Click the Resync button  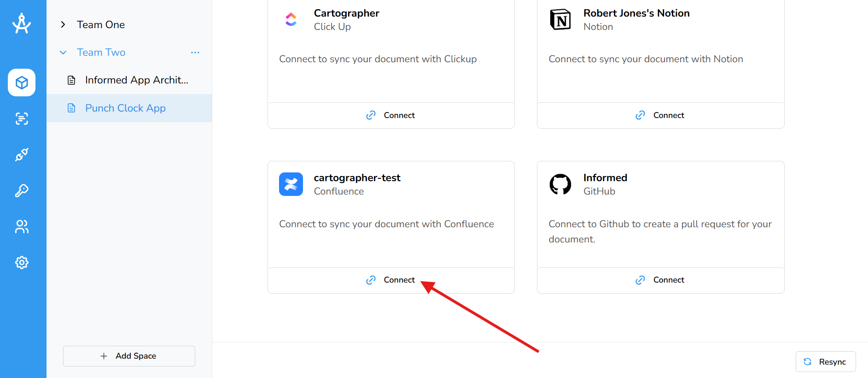(x=826, y=362)
